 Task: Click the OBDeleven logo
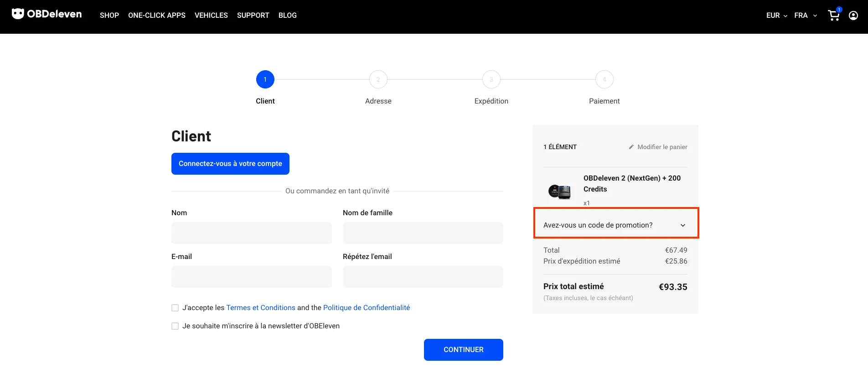click(x=46, y=14)
